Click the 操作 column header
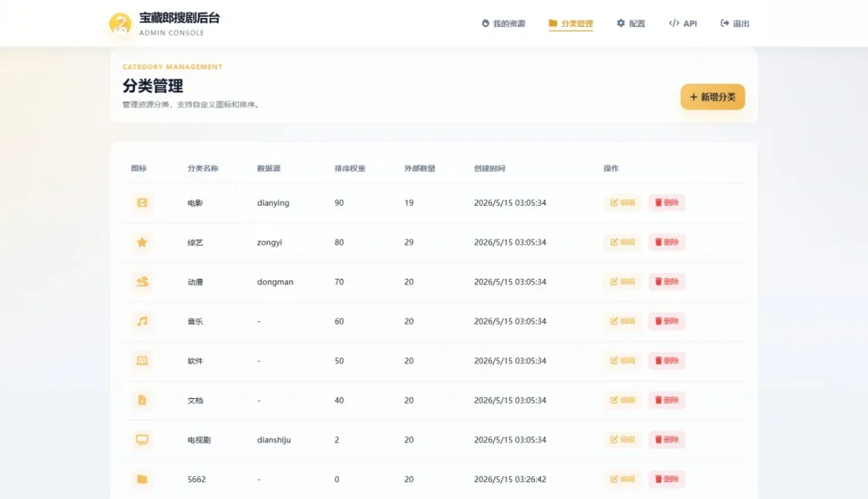This screenshot has width=868, height=499. click(x=611, y=169)
